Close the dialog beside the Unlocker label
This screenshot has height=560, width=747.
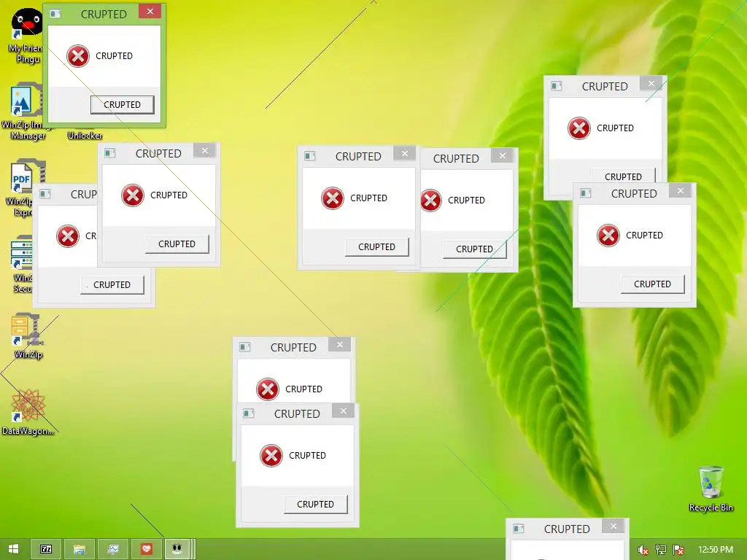(x=205, y=151)
